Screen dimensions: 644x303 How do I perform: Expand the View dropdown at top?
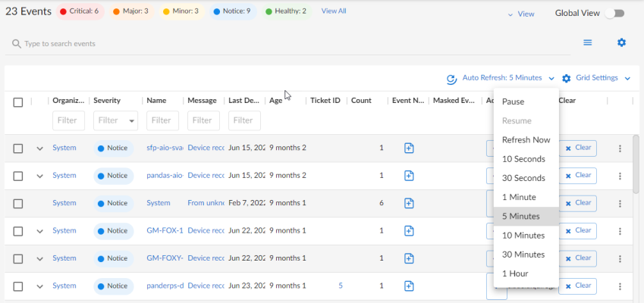tap(521, 14)
